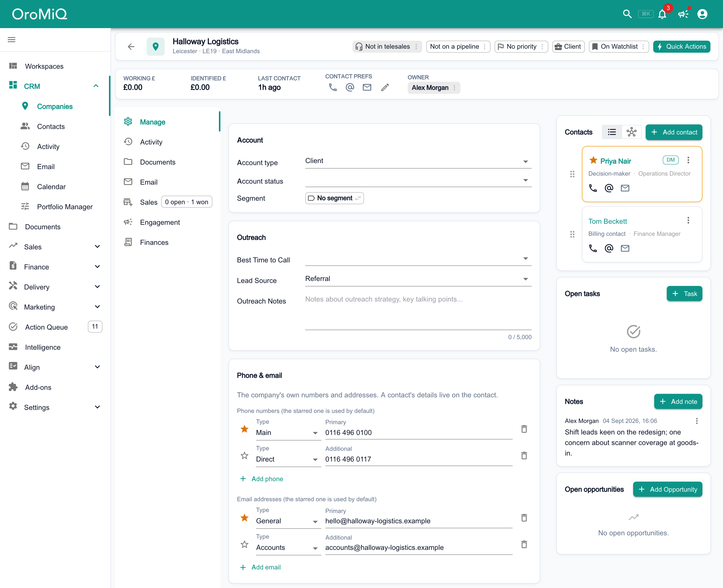Image resolution: width=723 pixels, height=588 pixels.
Task: Star the Accounts email as default
Action: coord(245,544)
